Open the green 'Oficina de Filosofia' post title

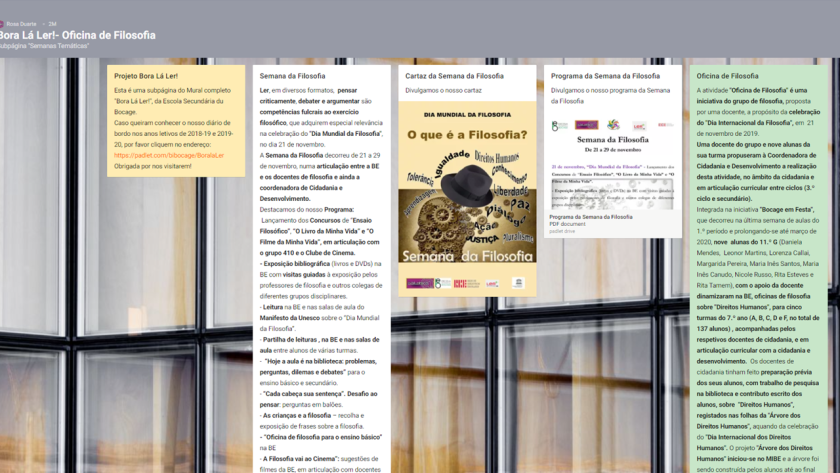click(727, 76)
